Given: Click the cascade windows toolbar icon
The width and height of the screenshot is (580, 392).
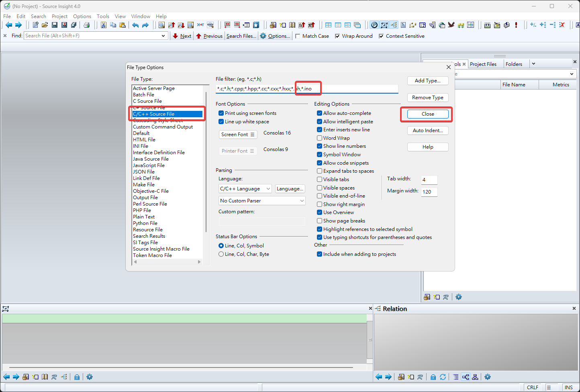Looking at the screenshot, I should [x=357, y=25].
